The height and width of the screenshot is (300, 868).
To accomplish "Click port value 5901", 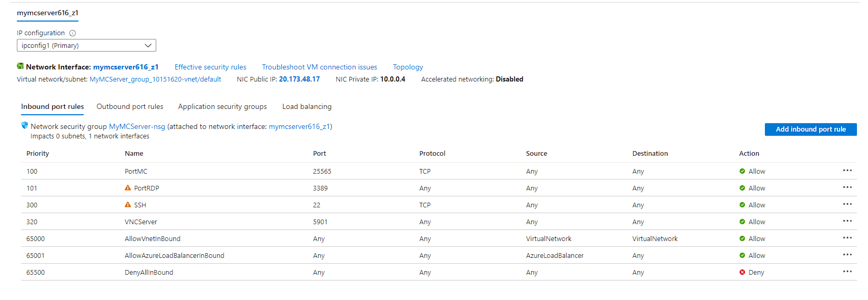I will (320, 222).
